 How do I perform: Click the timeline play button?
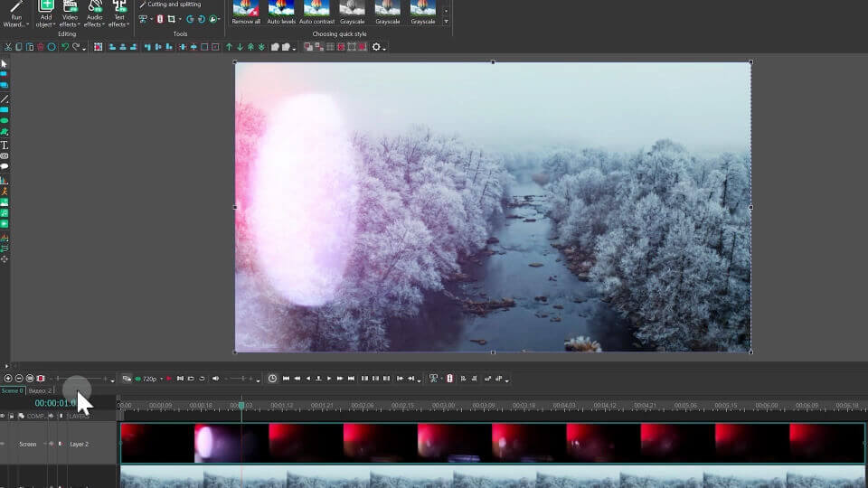329,379
